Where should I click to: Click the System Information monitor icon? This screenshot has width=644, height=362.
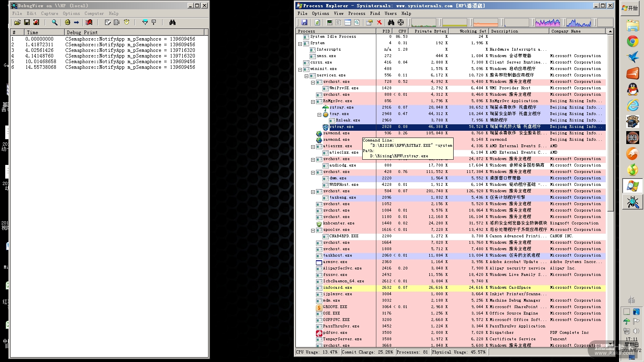(x=330, y=23)
